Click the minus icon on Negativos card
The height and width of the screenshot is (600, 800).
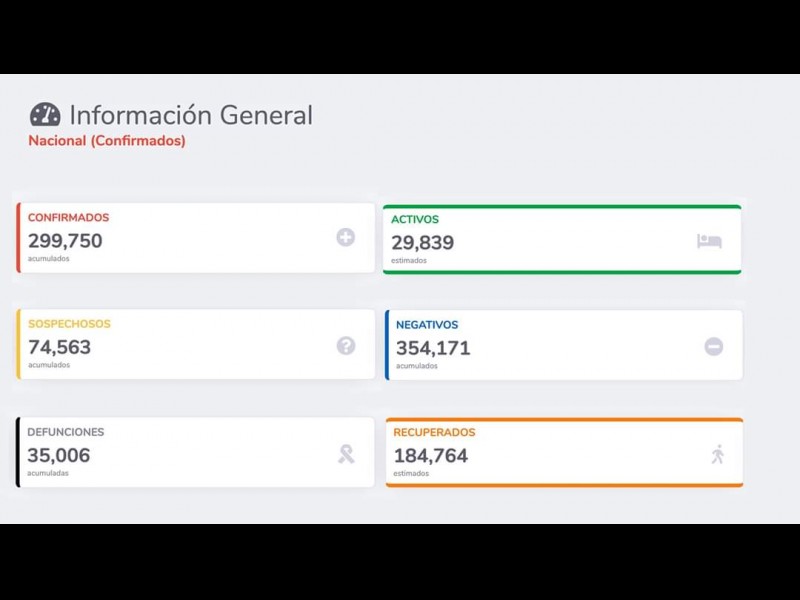[713, 346]
